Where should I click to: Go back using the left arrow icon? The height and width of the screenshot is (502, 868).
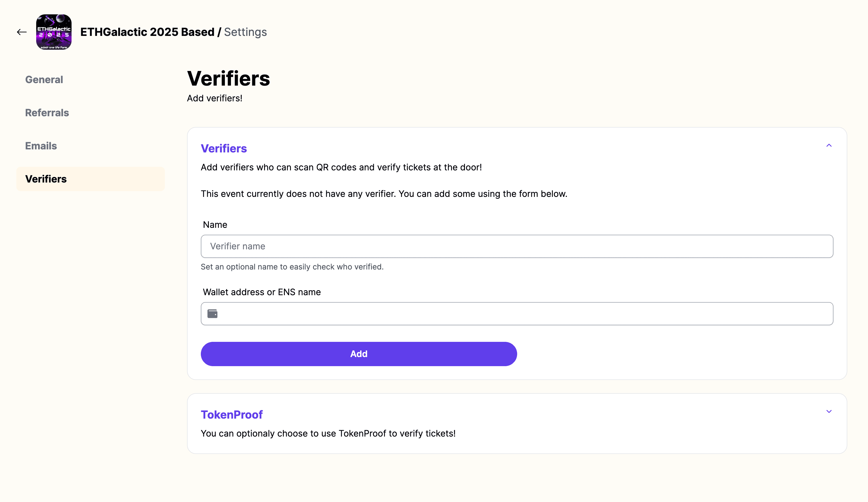click(22, 32)
